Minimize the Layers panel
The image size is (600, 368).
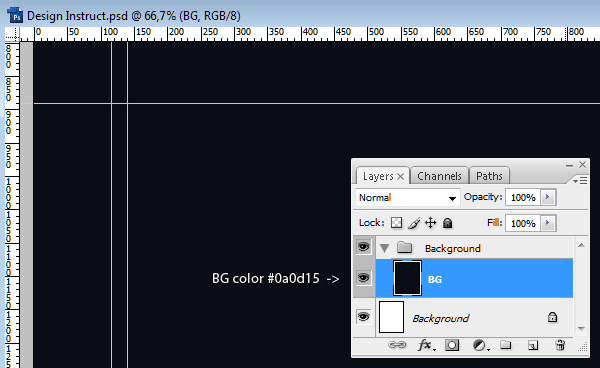(569, 165)
